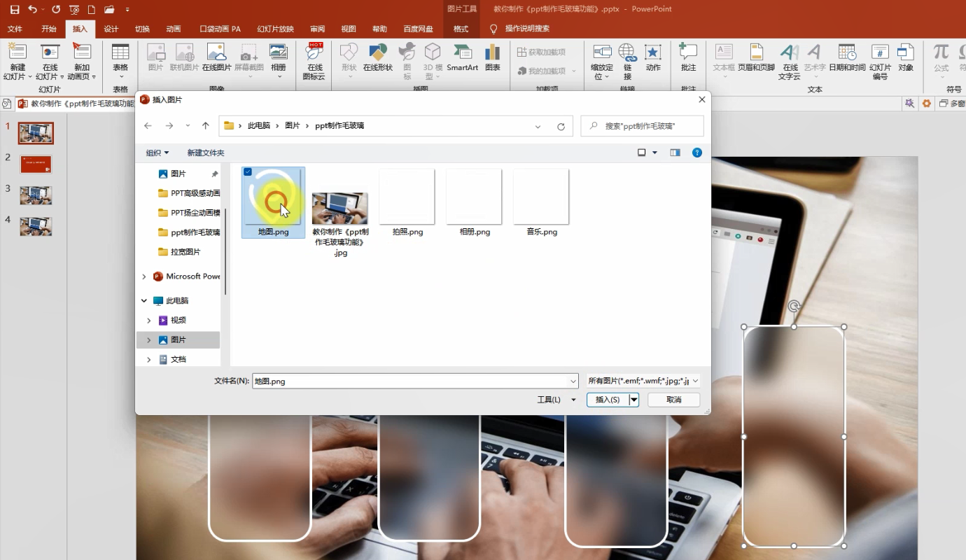966x560 pixels.
Task: Open the 公式 equation icon
Action: coord(941,57)
